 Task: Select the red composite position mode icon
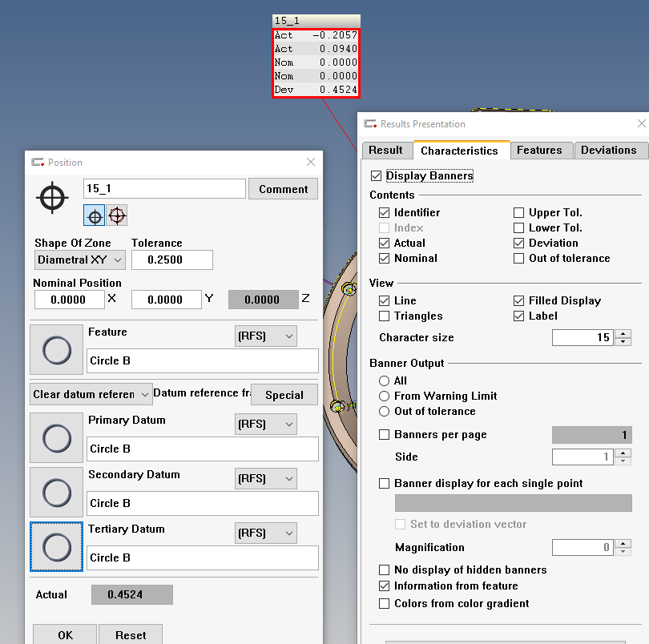(x=117, y=216)
